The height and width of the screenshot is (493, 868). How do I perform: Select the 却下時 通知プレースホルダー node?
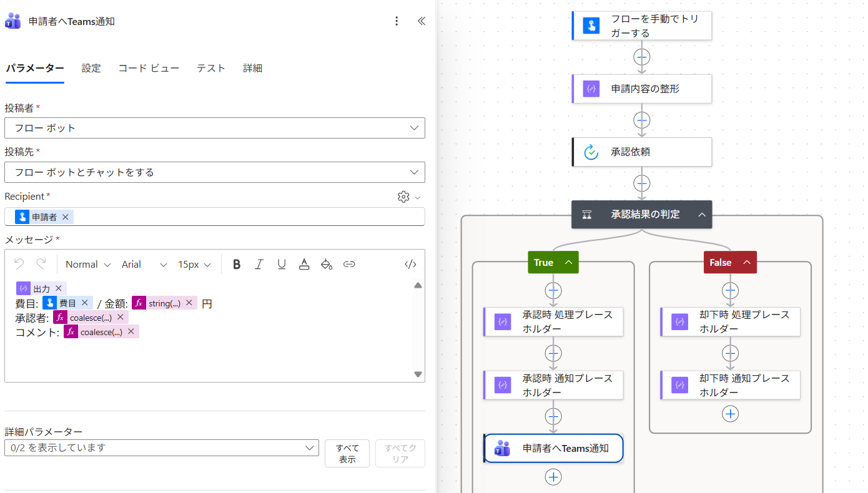731,385
